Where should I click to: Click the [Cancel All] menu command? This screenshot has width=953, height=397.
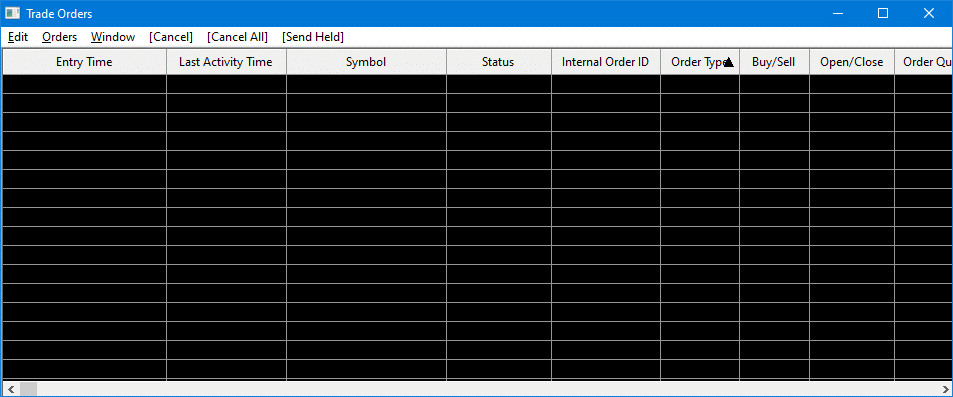pyautogui.click(x=237, y=37)
